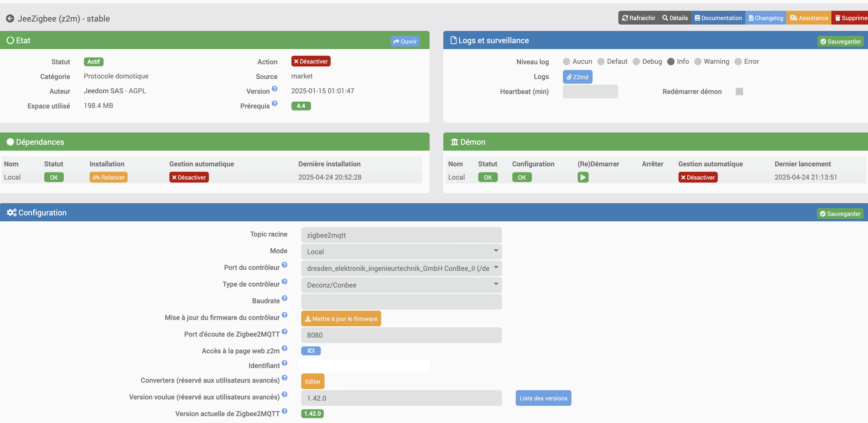Click the help icon next to Version label
This screenshot has width=868, height=423.
[275, 89]
